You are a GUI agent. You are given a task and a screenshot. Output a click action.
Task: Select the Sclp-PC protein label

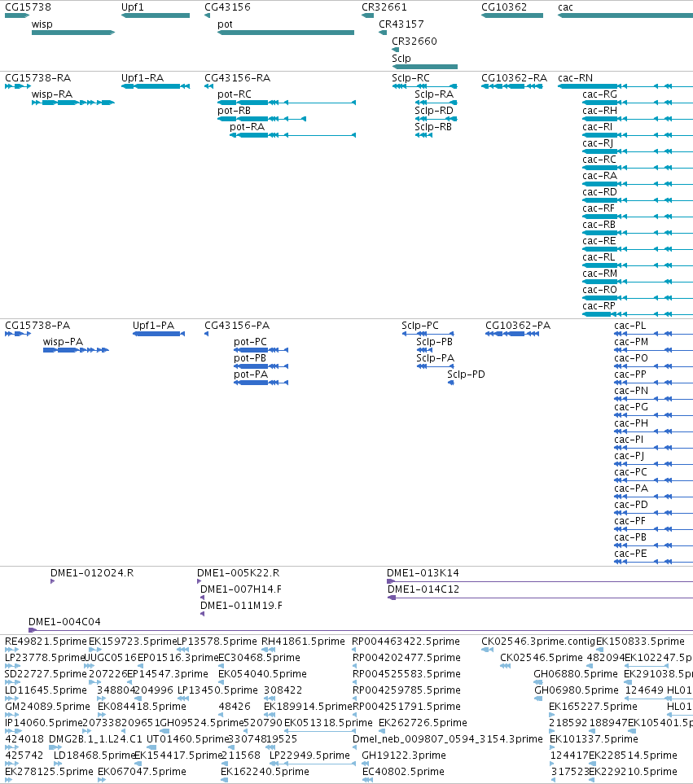[420, 326]
